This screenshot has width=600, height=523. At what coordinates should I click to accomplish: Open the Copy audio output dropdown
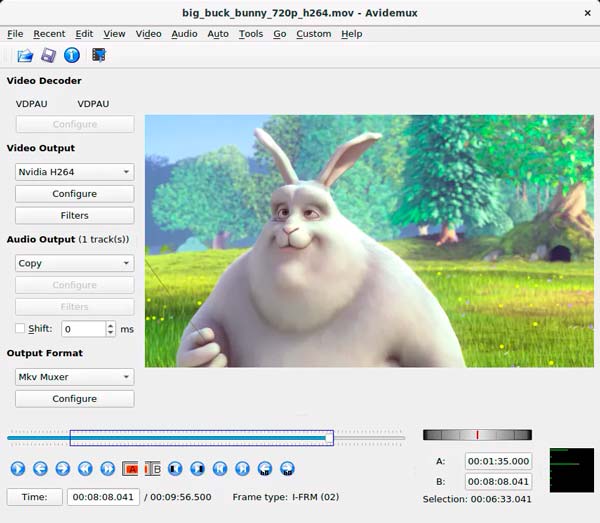[x=75, y=263]
